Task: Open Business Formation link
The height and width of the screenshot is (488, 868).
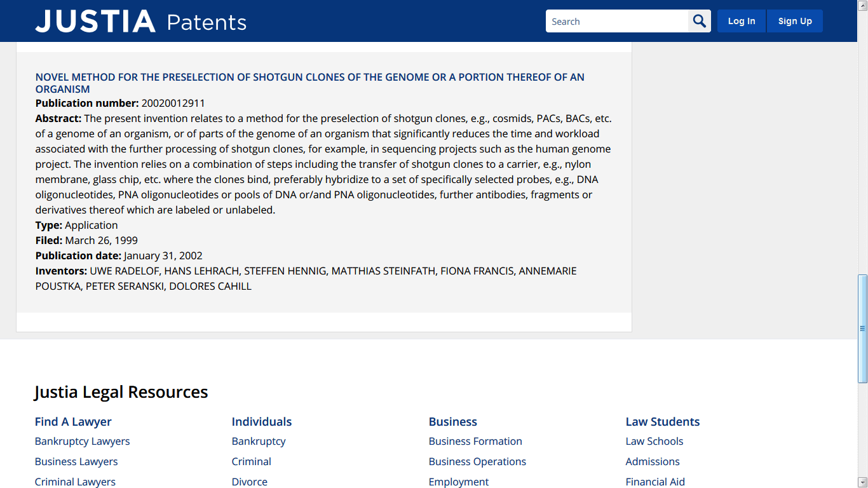Action: coord(475,441)
